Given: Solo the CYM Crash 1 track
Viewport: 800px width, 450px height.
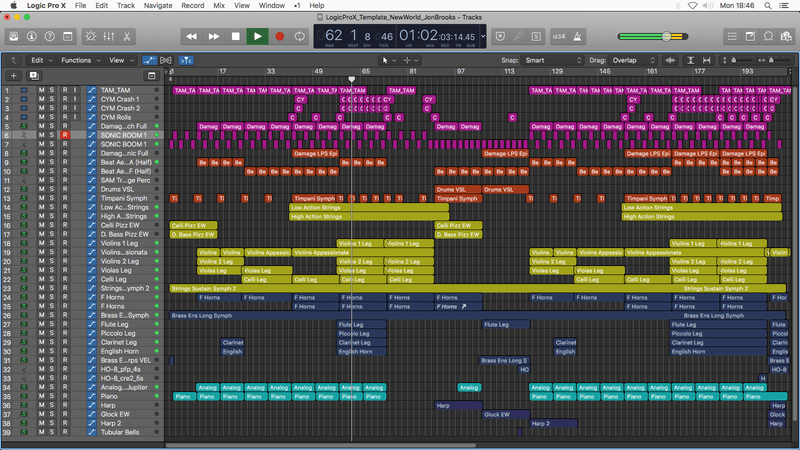Looking at the screenshot, I should coord(52,99).
